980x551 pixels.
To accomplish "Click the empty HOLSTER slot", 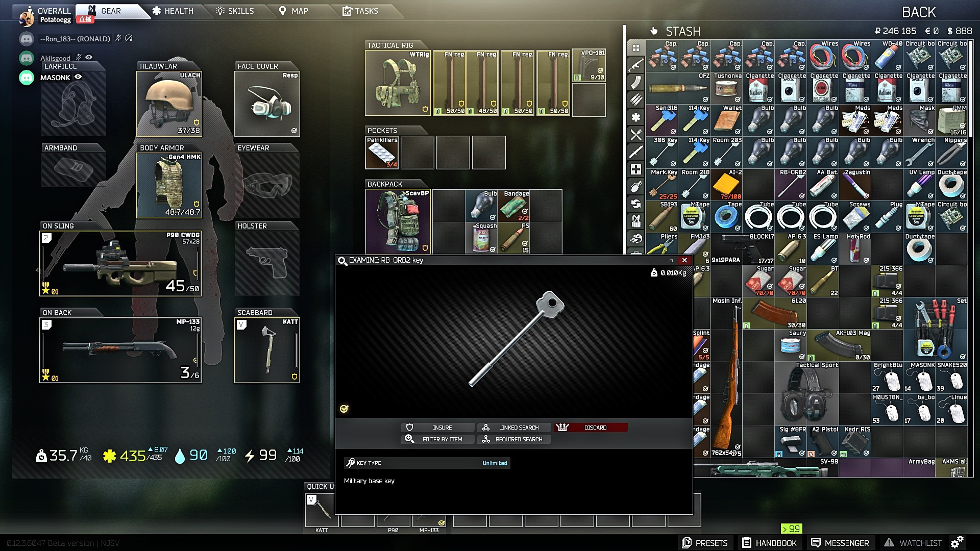I will coord(267,263).
